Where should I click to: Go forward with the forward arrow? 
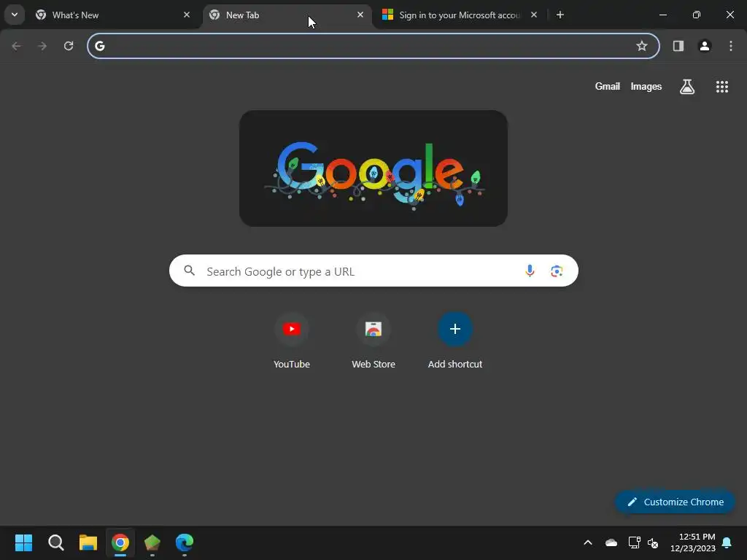pyautogui.click(x=42, y=46)
